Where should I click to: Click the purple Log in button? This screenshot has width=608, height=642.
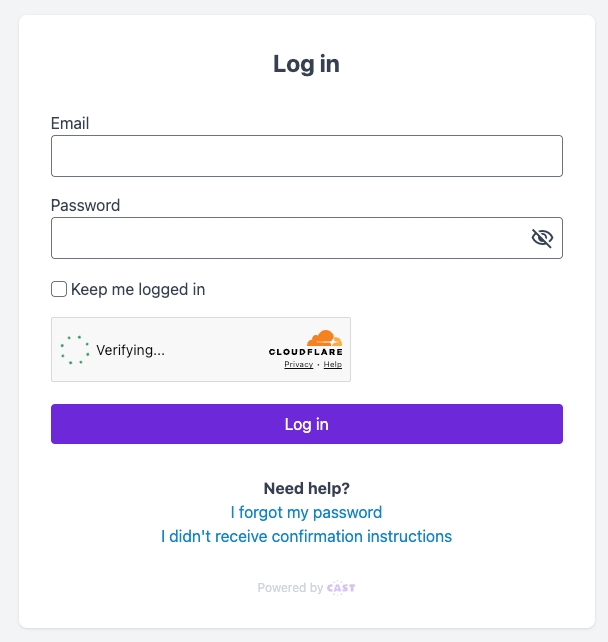click(x=307, y=424)
